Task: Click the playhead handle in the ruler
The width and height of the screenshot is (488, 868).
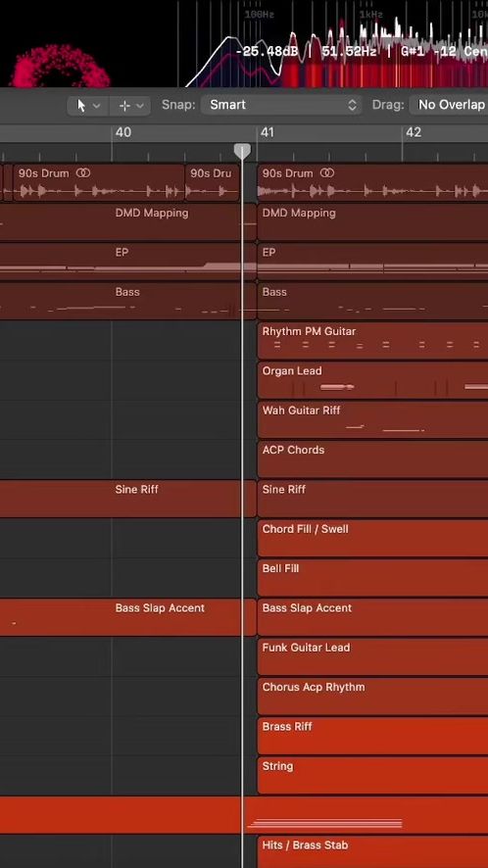Action: [242, 151]
